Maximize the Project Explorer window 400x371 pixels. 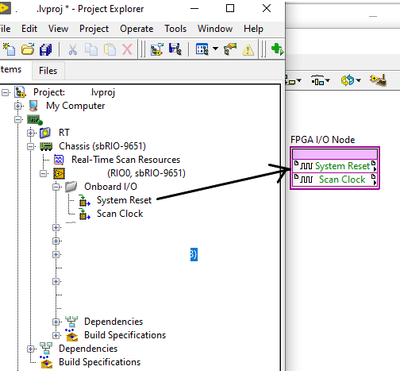pos(230,8)
